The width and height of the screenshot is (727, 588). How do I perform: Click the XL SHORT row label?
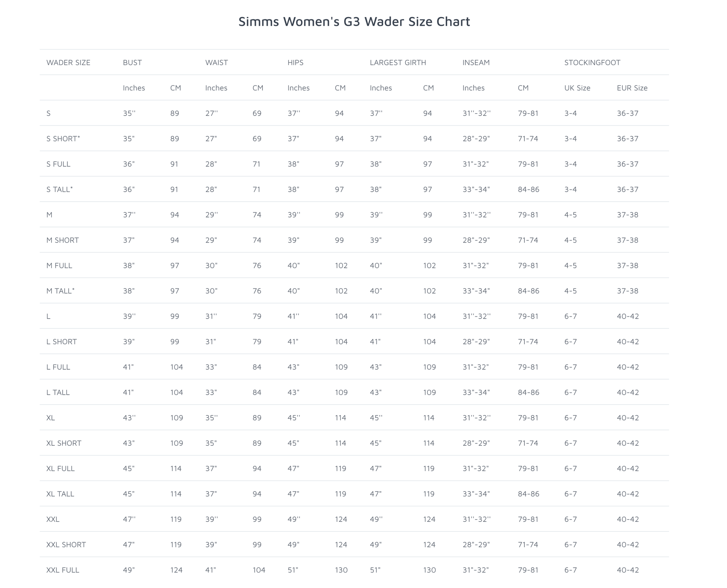point(64,443)
